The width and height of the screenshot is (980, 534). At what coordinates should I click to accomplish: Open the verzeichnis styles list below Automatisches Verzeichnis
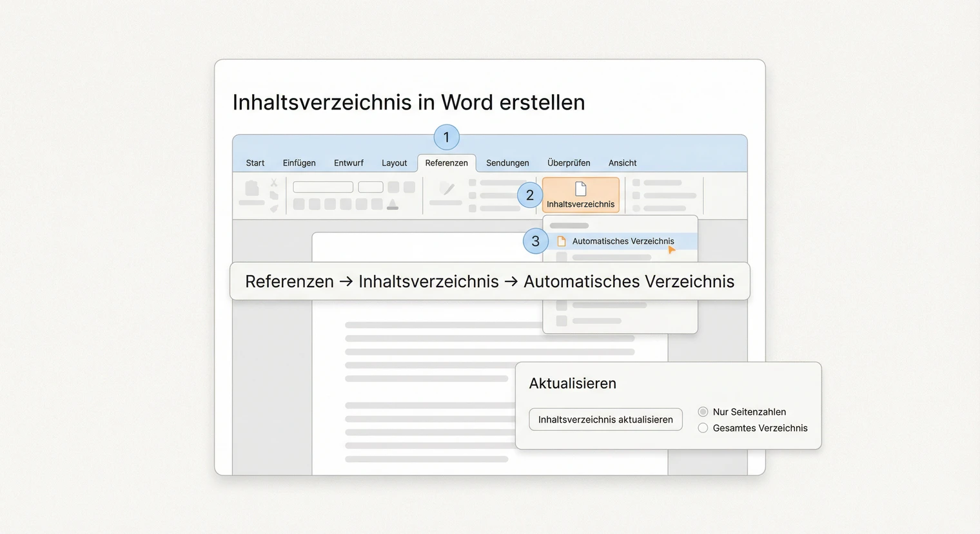coord(619,257)
